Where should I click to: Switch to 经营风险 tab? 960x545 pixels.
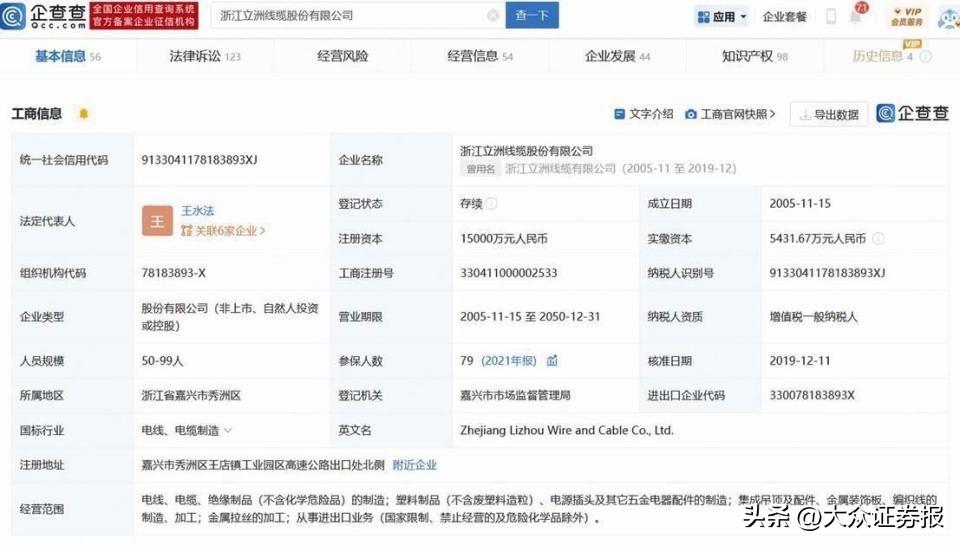pos(343,56)
